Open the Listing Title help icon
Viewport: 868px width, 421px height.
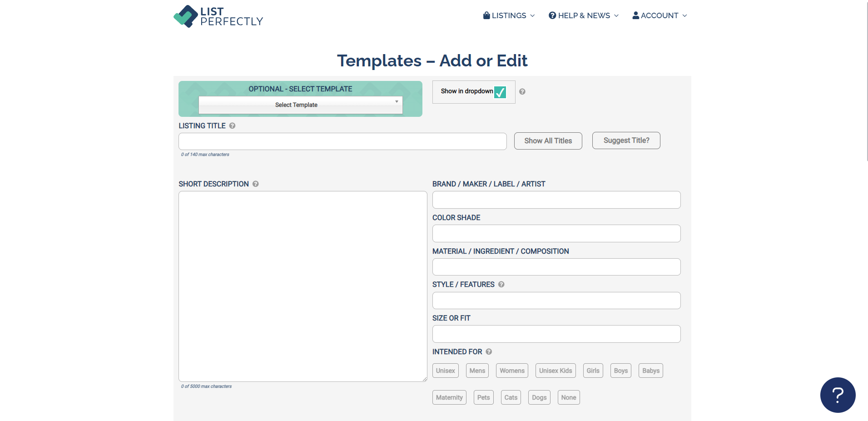point(232,126)
